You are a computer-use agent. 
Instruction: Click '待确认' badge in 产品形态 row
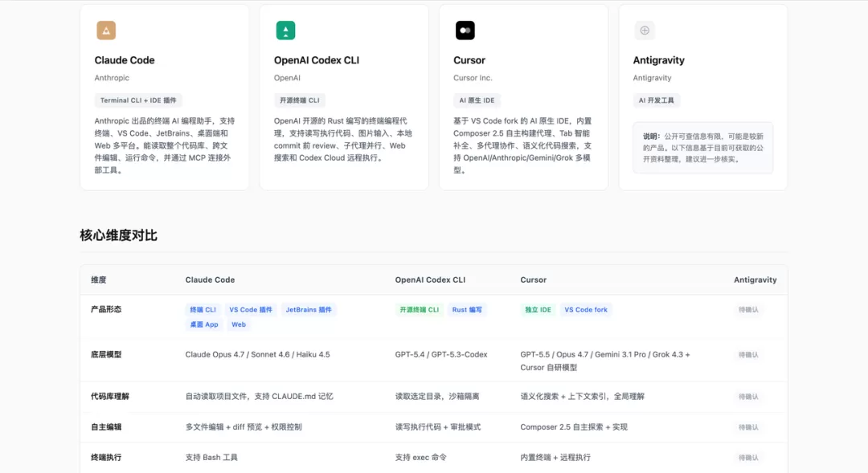click(748, 310)
